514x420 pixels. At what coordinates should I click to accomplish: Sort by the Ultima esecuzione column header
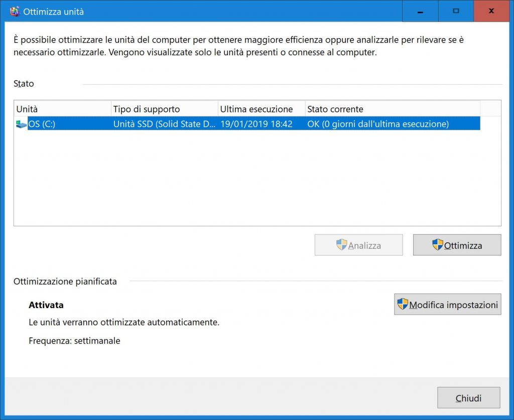(256, 108)
